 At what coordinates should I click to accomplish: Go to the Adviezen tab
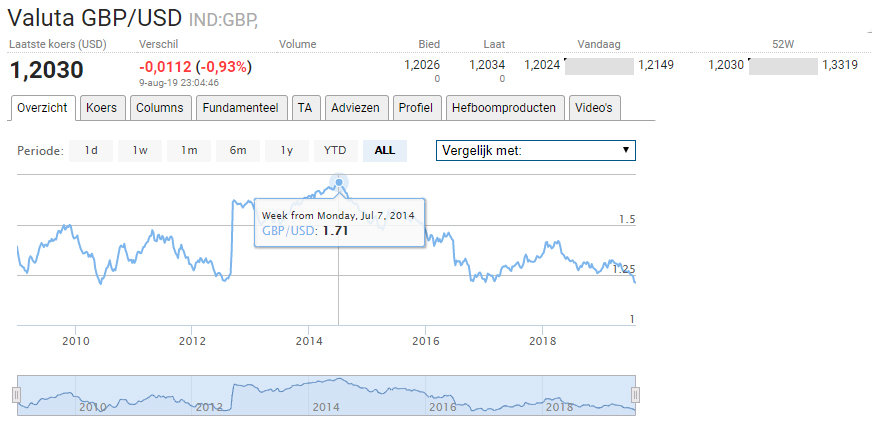point(355,108)
